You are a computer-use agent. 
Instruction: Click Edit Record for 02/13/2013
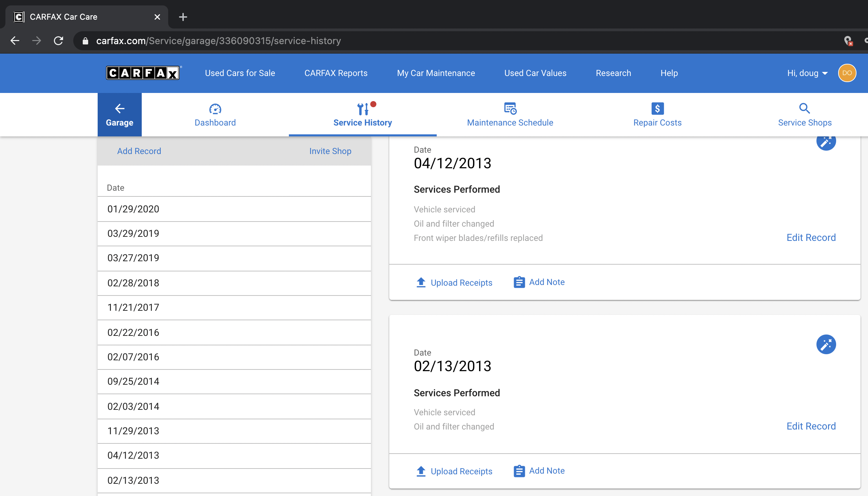(811, 426)
